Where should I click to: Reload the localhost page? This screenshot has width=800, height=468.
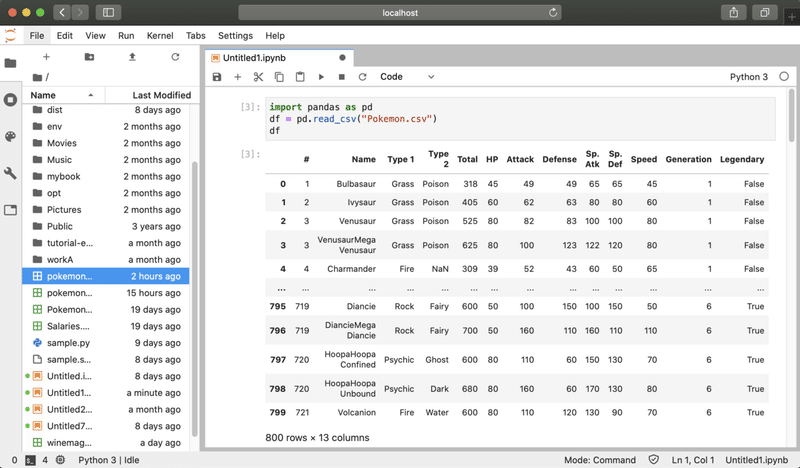tap(553, 13)
